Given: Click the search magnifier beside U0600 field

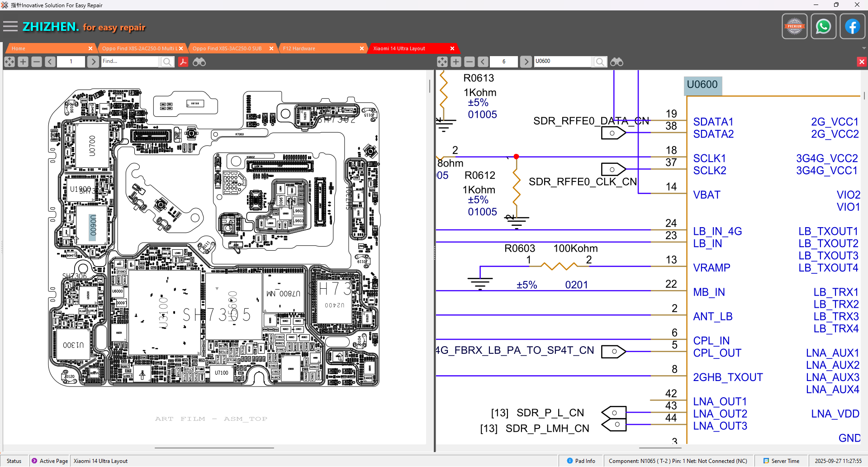Looking at the screenshot, I should (x=600, y=62).
